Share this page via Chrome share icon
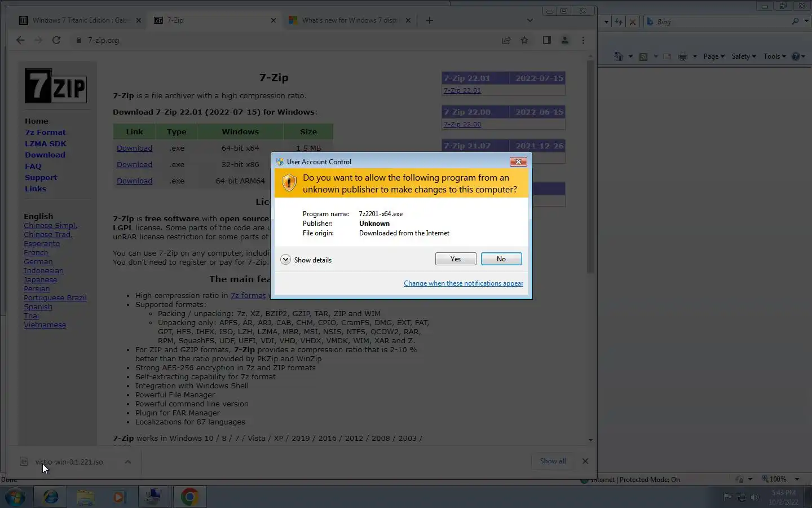The width and height of the screenshot is (812, 508). pos(506,40)
